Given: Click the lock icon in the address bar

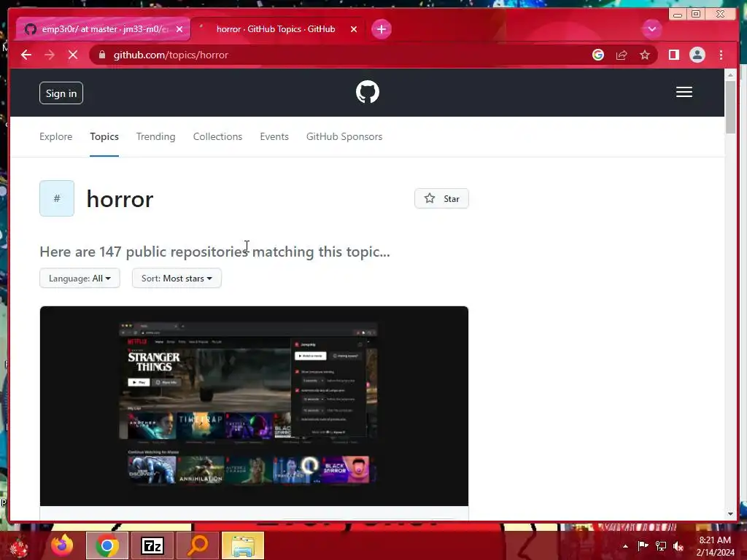Looking at the screenshot, I should [101, 55].
